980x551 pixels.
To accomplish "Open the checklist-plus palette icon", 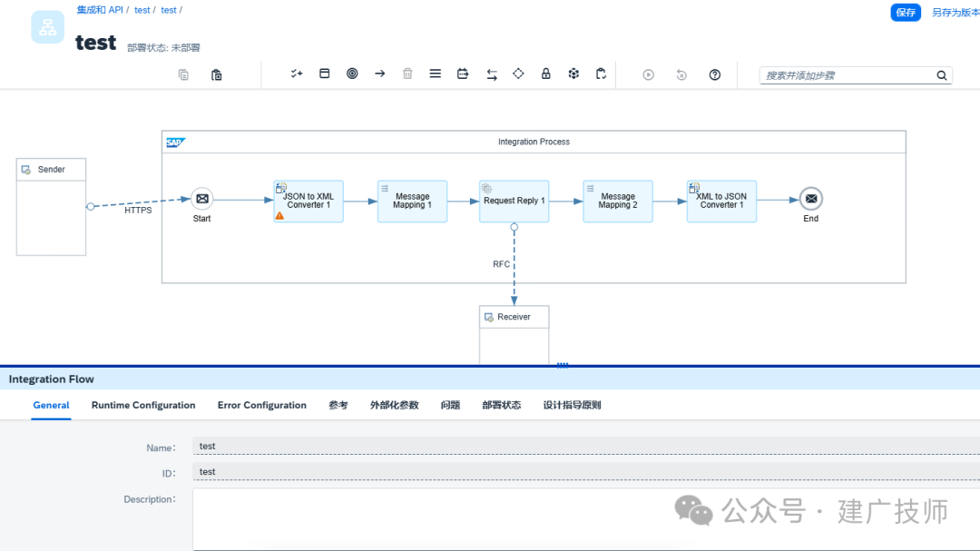I will pyautogui.click(x=296, y=74).
